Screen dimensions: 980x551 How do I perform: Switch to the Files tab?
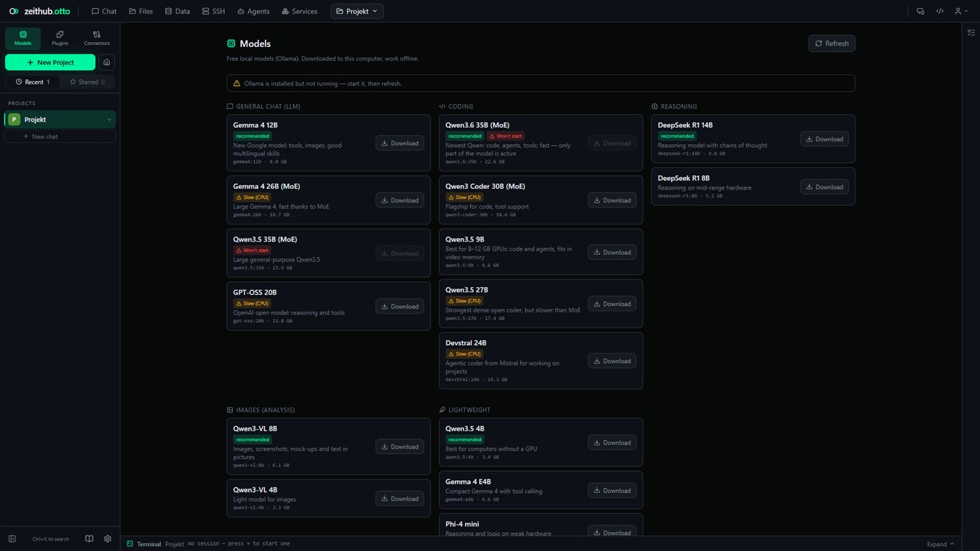pos(141,11)
